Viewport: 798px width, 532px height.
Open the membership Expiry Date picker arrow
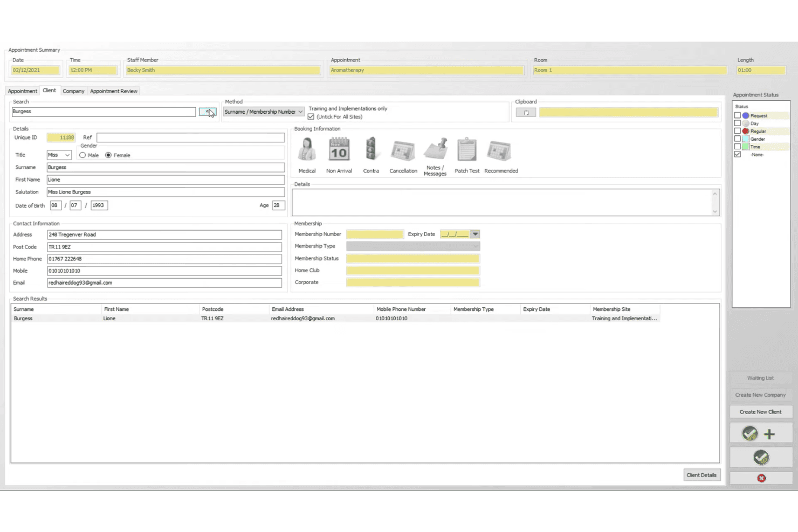tap(475, 234)
